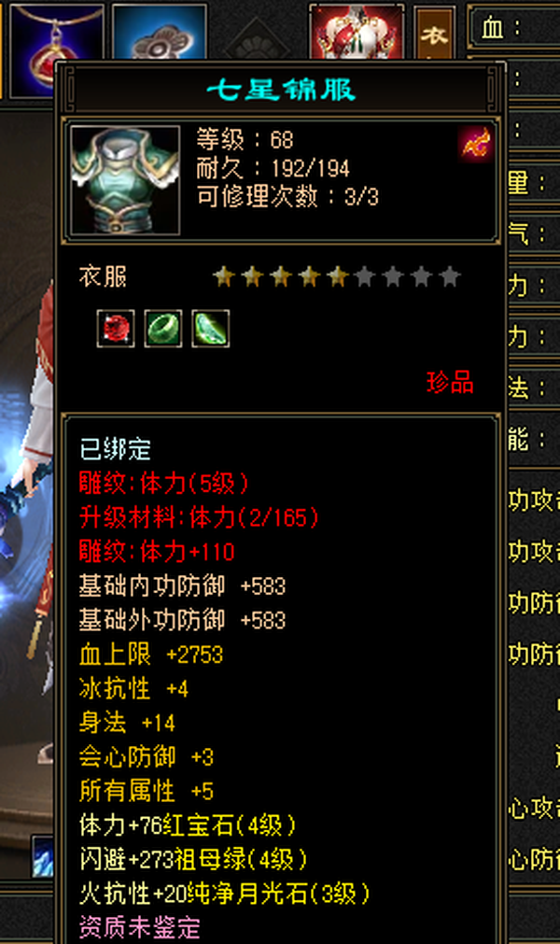The width and height of the screenshot is (560, 944).
Task: Open the 衣 tab at top
Action: click(434, 33)
